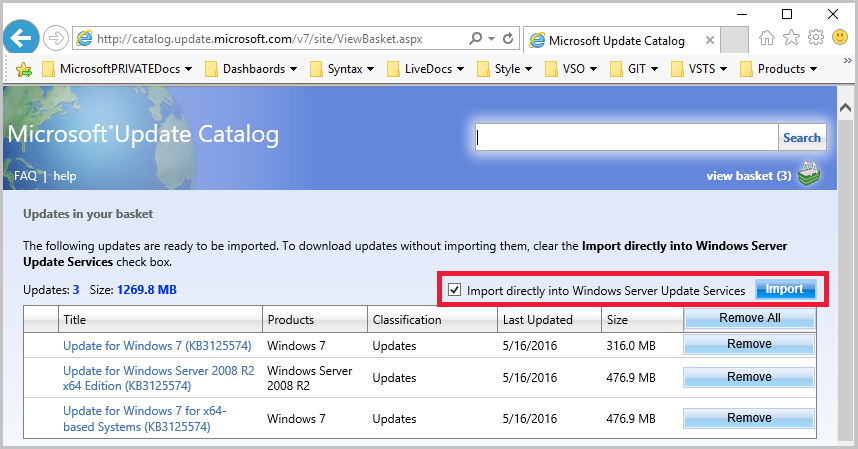Maximize the browser window
Viewport: 858px width, 449px height.
click(787, 14)
